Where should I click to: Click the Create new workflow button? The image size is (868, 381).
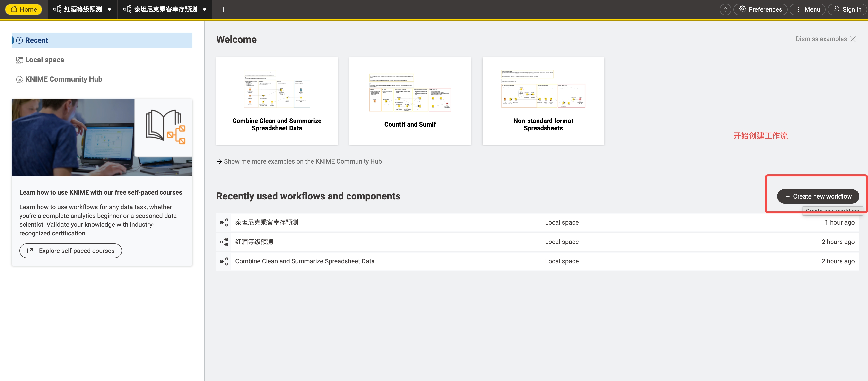click(x=818, y=196)
